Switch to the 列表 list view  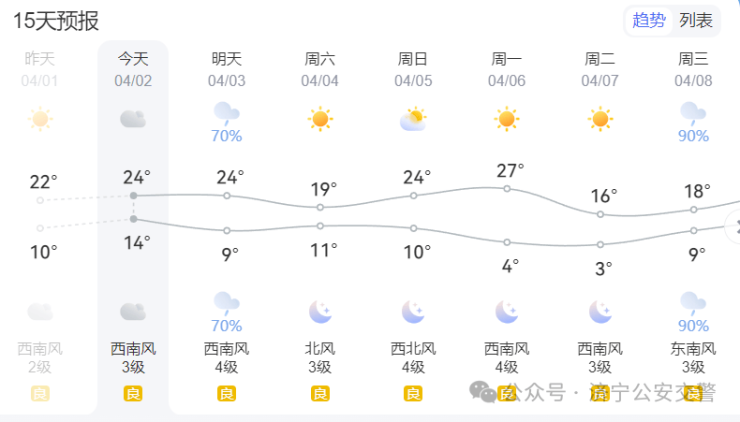point(696,20)
